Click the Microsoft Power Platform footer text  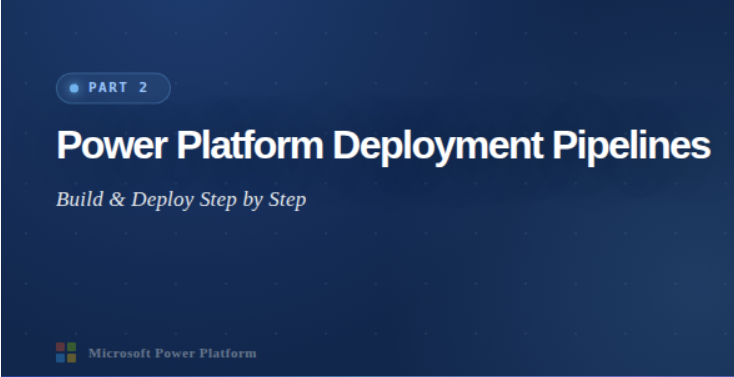tap(172, 353)
